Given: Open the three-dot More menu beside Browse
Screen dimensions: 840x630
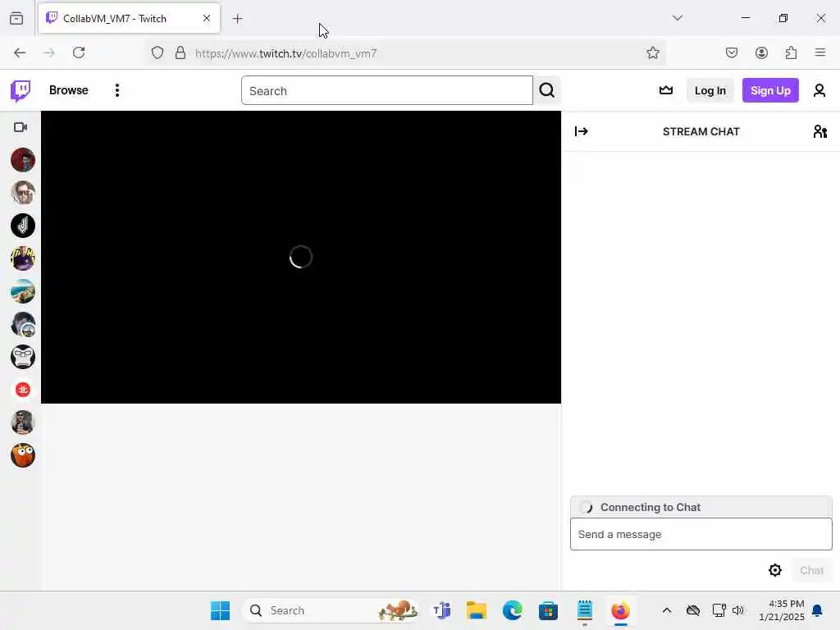Looking at the screenshot, I should [116, 90].
